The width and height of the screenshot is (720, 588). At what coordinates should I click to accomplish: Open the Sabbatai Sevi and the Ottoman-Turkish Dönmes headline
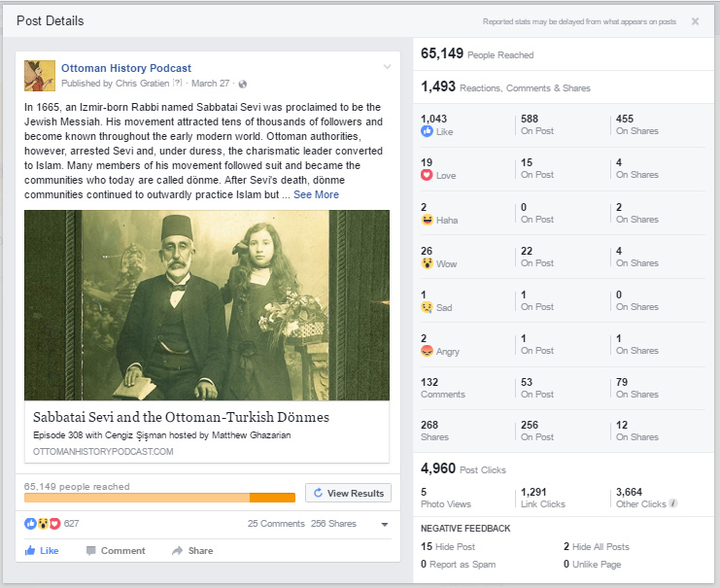coord(181,417)
